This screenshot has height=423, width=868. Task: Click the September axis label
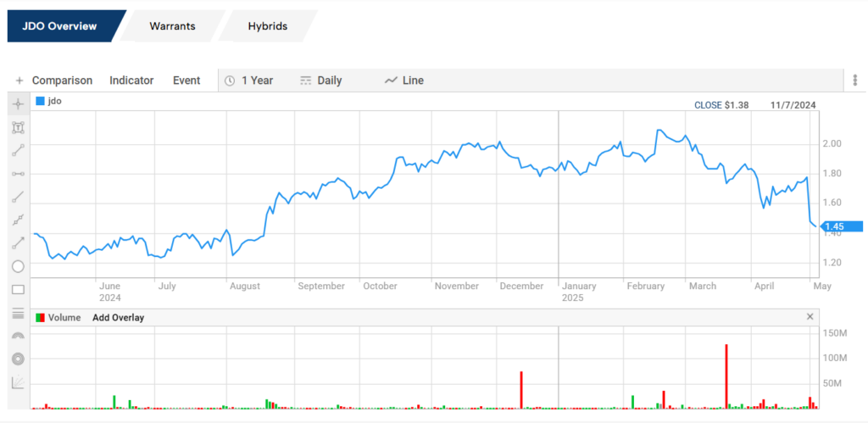[x=321, y=287]
